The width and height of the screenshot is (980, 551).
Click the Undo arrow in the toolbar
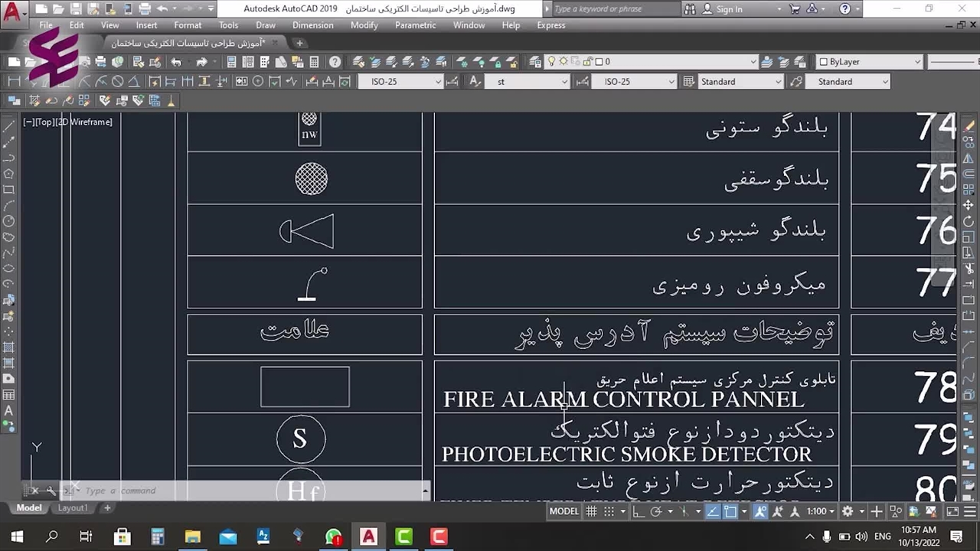[x=176, y=62]
